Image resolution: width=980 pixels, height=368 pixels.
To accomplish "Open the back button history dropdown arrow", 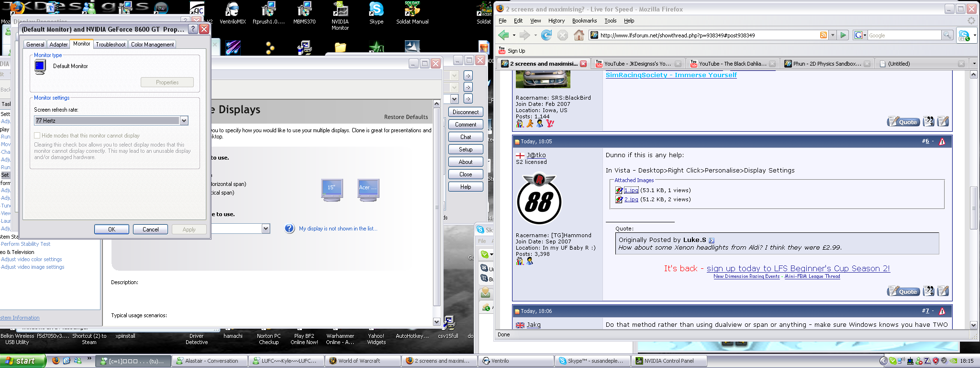I will coord(514,35).
